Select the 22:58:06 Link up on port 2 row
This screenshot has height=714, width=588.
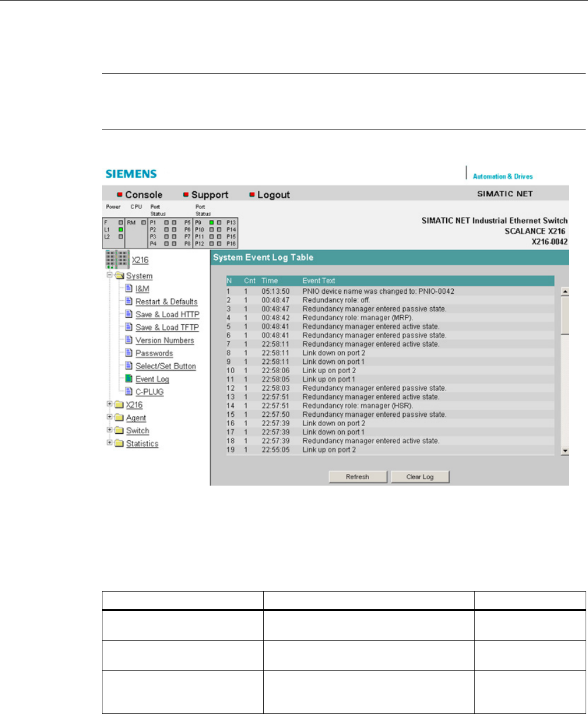(x=390, y=370)
